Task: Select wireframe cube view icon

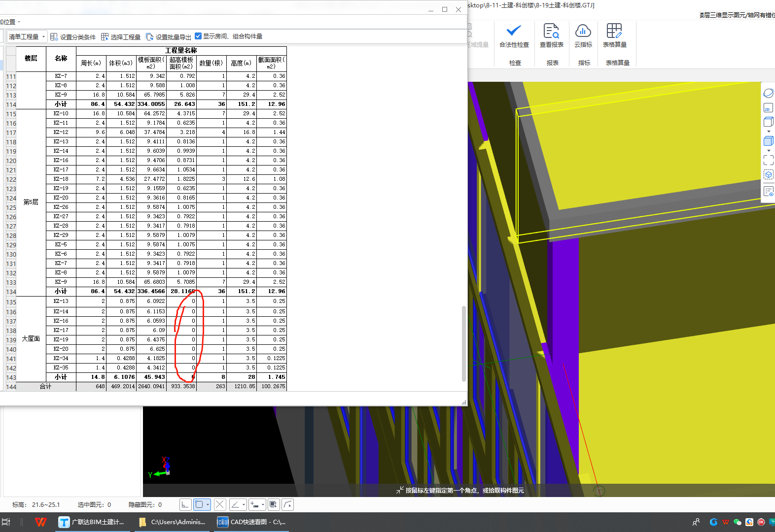Action: point(768,122)
